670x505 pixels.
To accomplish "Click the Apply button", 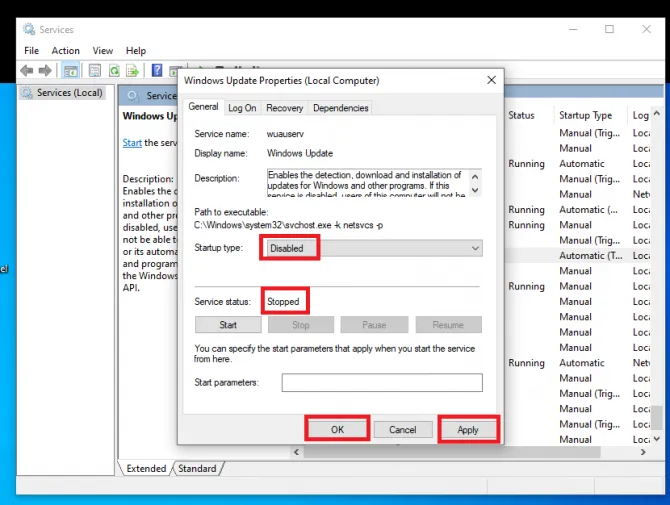I will coord(467,430).
